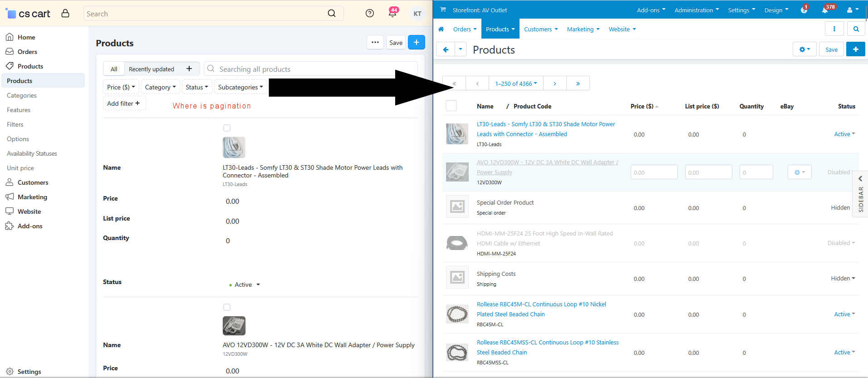
Task: Open the Active status dropdown in left window
Action: [x=245, y=285]
